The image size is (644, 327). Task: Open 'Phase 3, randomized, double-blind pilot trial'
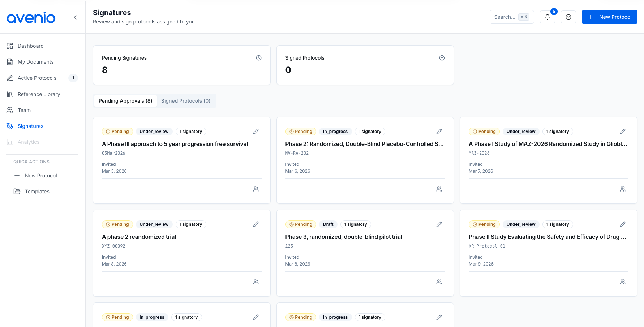(344, 237)
